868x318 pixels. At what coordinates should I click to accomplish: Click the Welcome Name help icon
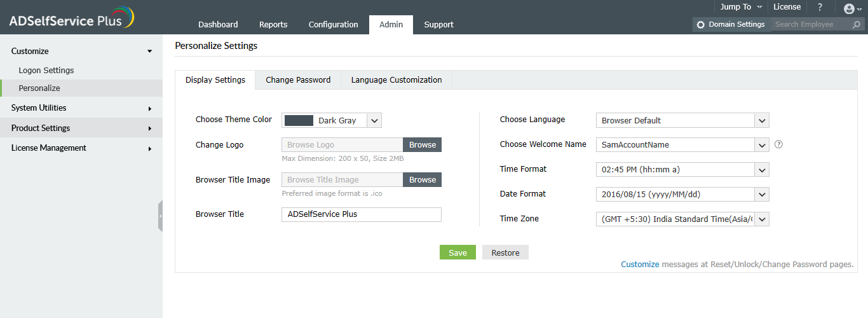pyautogui.click(x=778, y=144)
